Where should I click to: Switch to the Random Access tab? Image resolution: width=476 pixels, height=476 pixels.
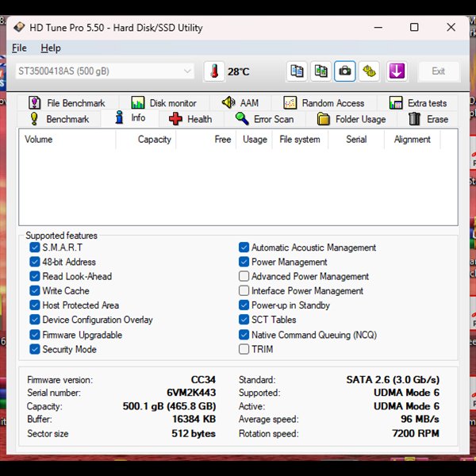pyautogui.click(x=324, y=103)
